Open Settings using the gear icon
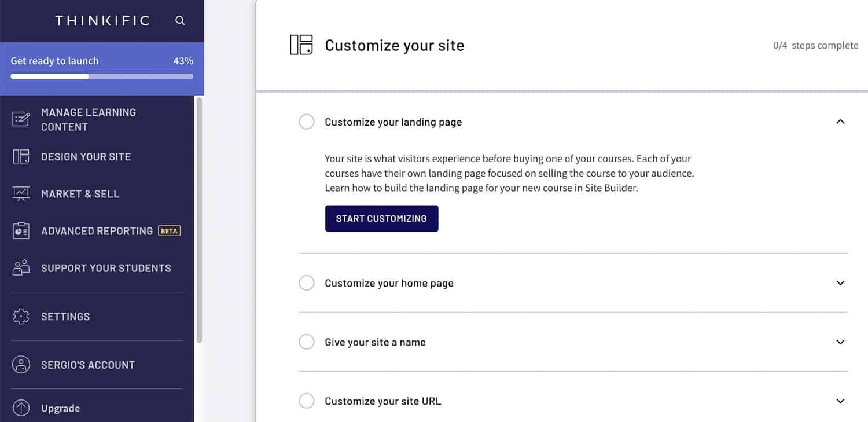 click(21, 316)
